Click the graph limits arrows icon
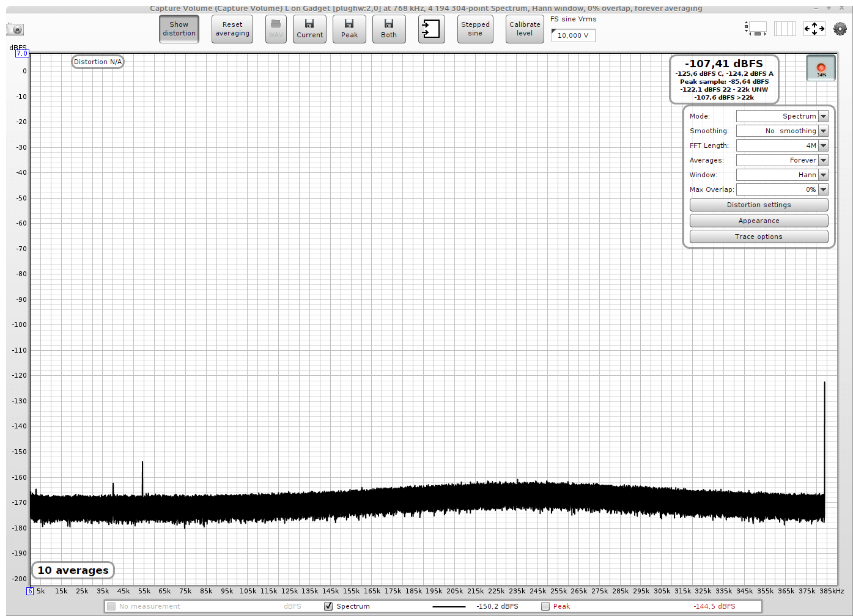This screenshot has height=616, width=853. point(814,29)
